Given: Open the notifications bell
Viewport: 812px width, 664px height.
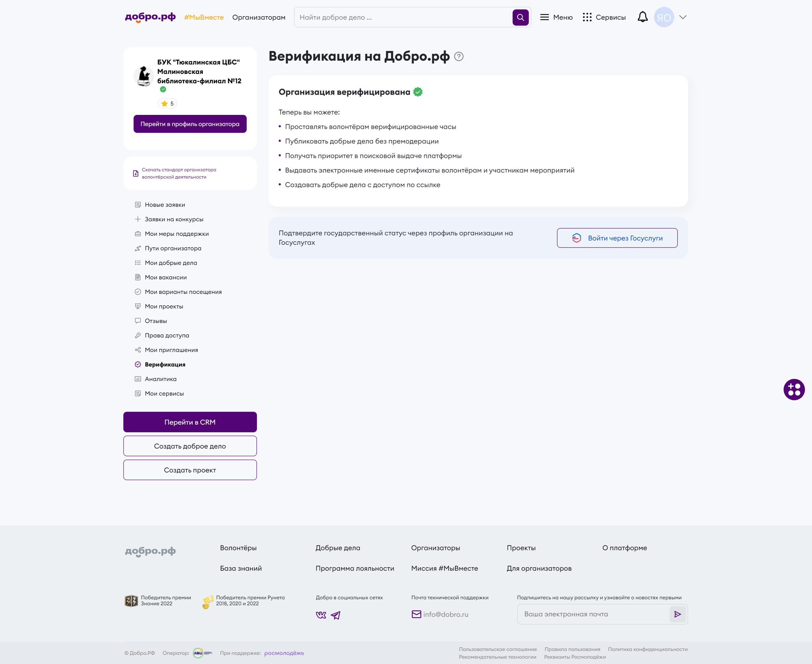Looking at the screenshot, I should 643,17.
